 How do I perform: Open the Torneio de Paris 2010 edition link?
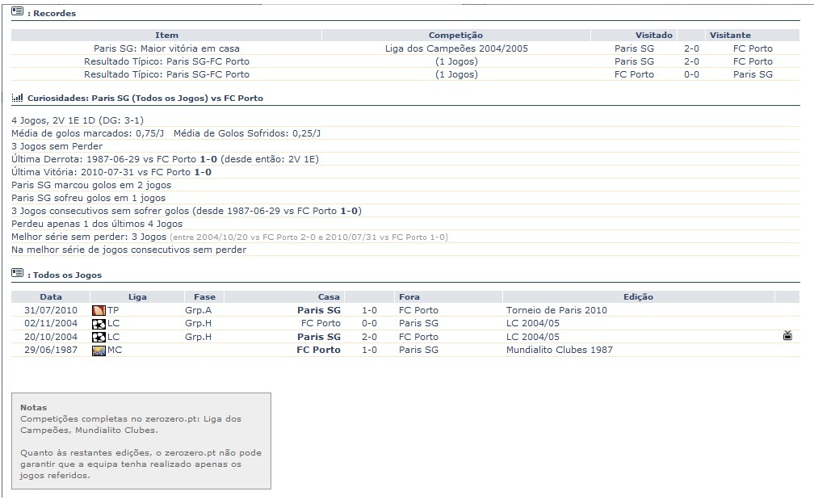[556, 310]
